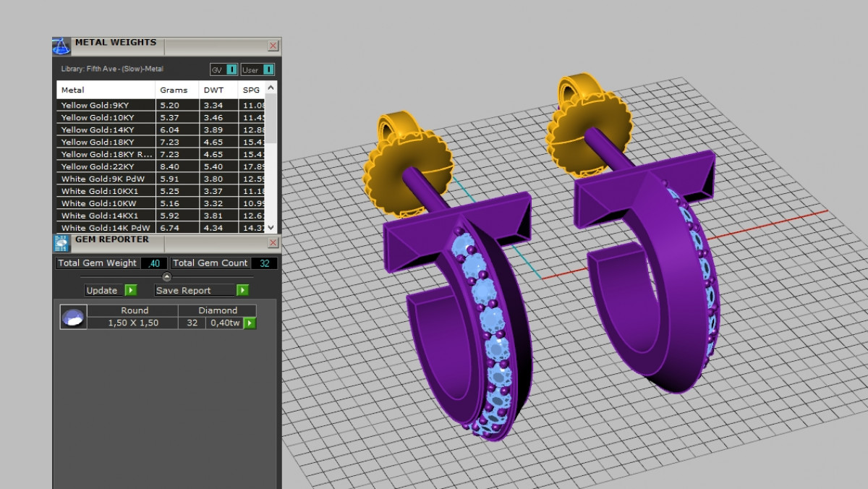
Task: Toggle the User switch
Action: pos(268,70)
